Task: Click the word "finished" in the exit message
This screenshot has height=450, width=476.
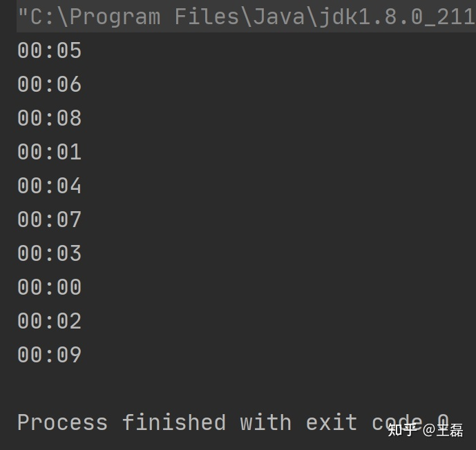Action: [174, 422]
